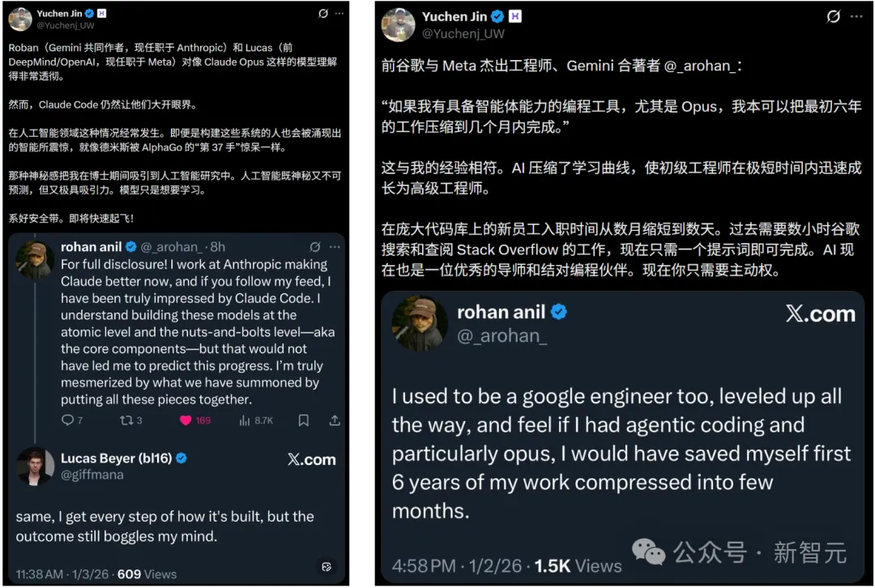875x588 pixels.
Task: Open the more options menu on left post
Action: click(x=339, y=14)
